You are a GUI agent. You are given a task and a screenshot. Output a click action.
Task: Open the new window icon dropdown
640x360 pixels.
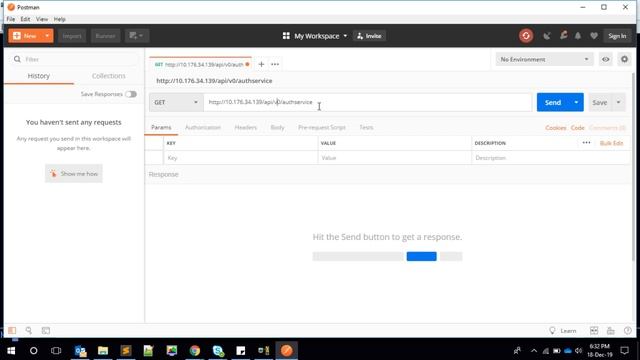coord(137,36)
